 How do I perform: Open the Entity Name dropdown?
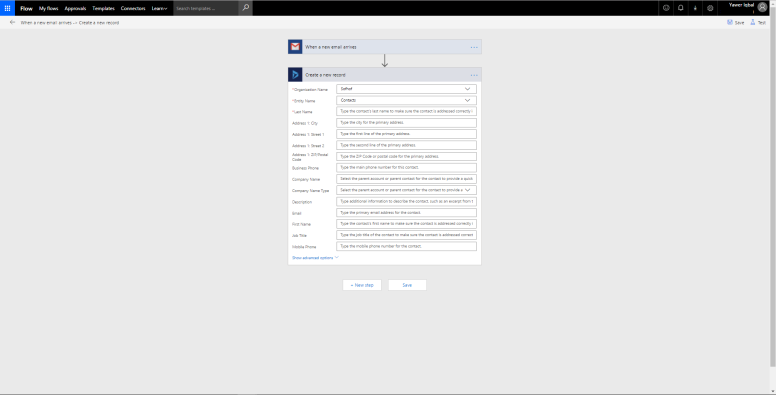406,100
